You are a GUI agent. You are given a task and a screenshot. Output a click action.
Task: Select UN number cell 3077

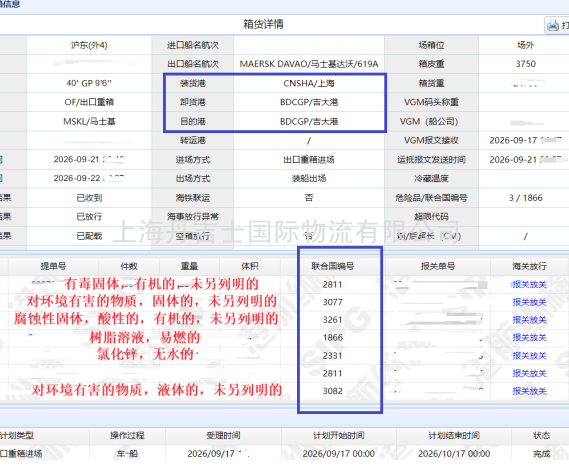point(333,302)
